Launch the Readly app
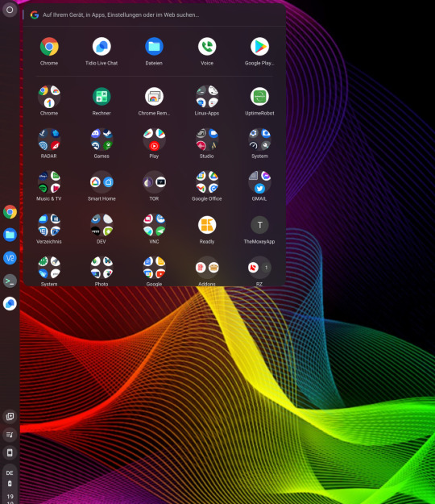Image resolution: width=435 pixels, height=504 pixels. 207,225
